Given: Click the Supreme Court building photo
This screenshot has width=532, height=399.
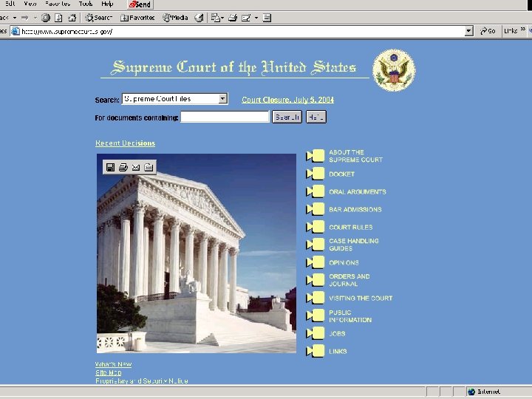Looking at the screenshot, I should [197, 253].
